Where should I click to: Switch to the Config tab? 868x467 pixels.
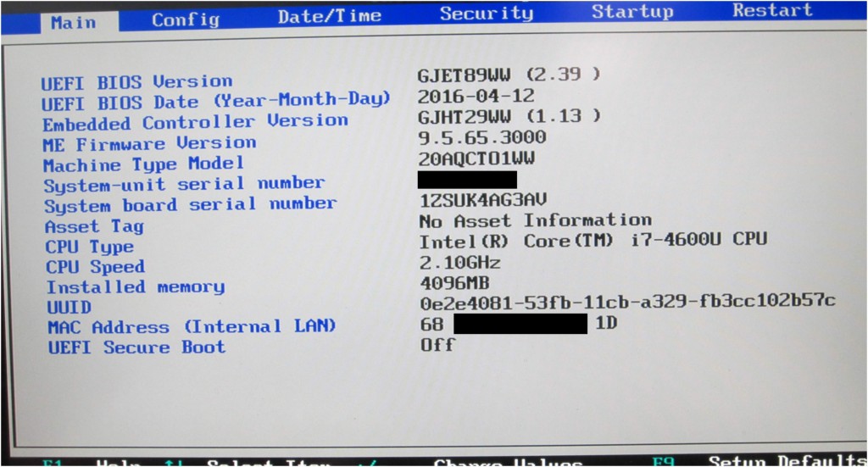(x=186, y=20)
